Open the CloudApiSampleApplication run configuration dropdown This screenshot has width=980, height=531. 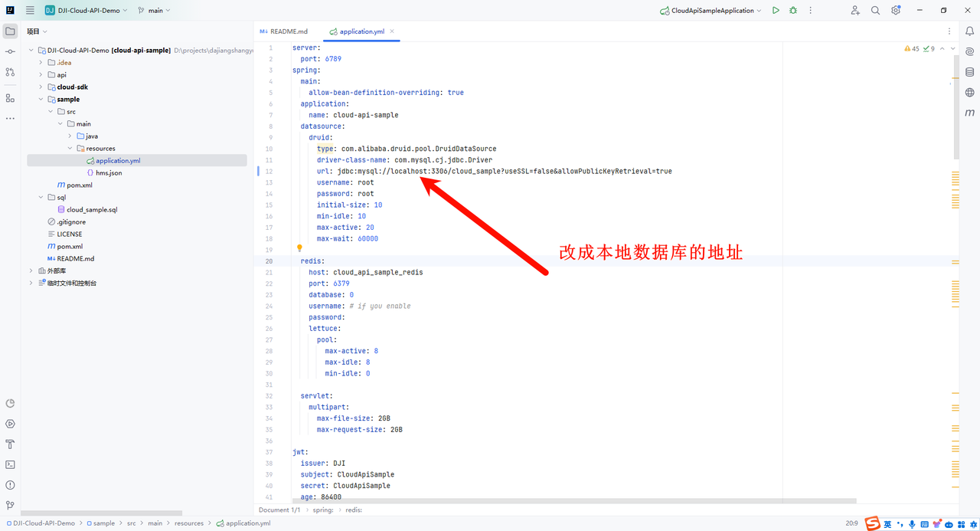[x=711, y=11]
